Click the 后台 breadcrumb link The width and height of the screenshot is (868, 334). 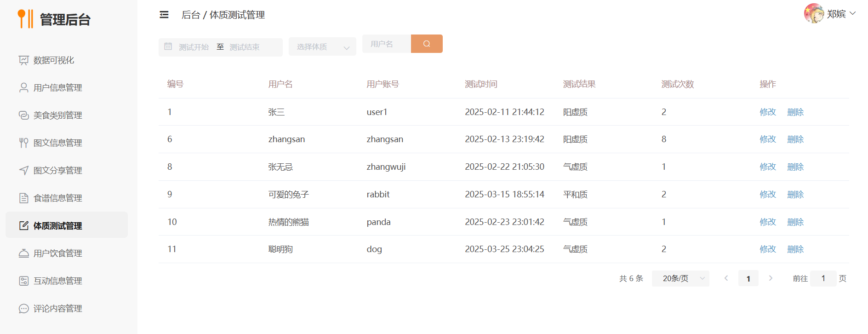click(191, 15)
